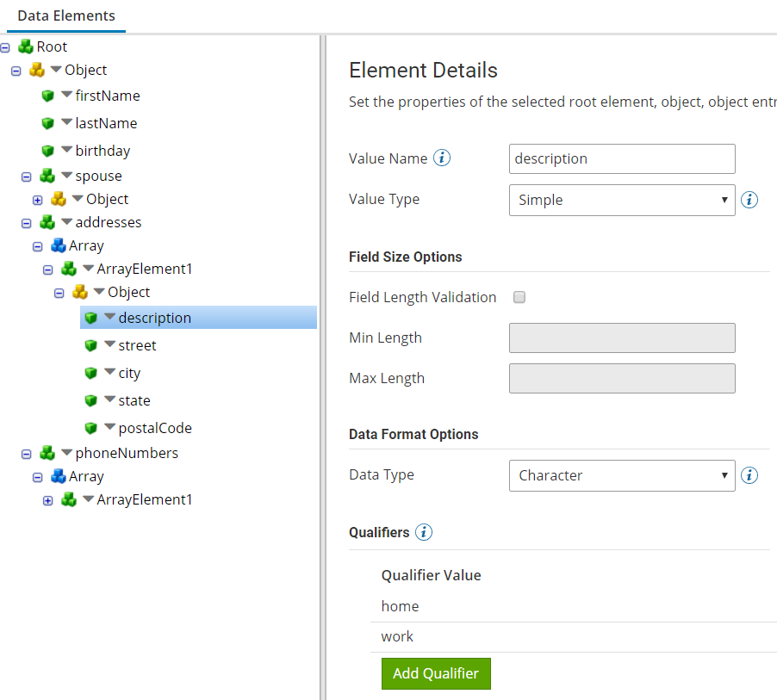Select the home qualifier value row
The width and height of the screenshot is (777, 700).
tap(574, 606)
